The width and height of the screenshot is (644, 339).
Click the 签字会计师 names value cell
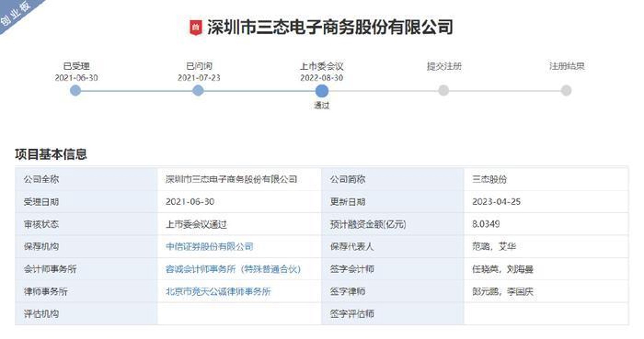pyautogui.click(x=546, y=269)
